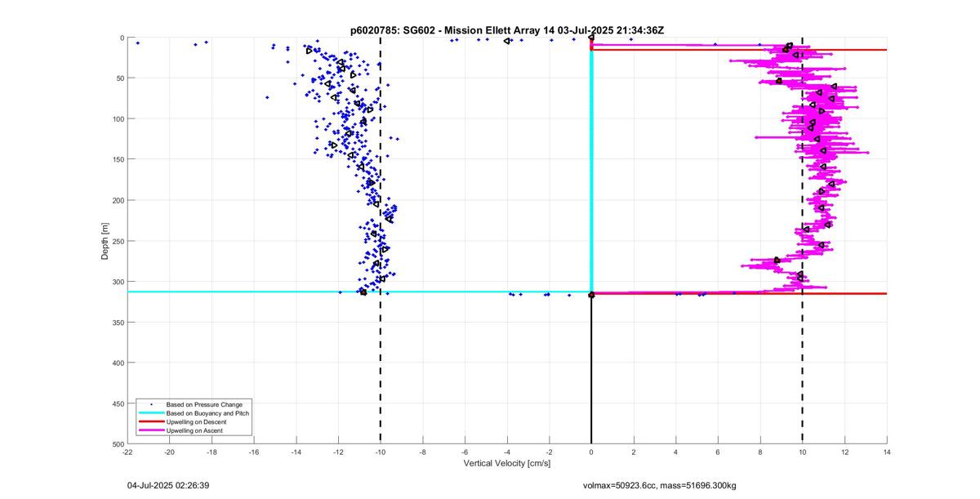Click the '400' depth axis tick label

(118, 363)
